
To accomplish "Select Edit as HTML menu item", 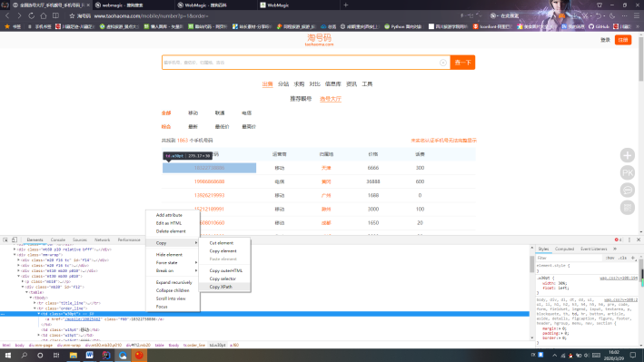I will (173, 223).
